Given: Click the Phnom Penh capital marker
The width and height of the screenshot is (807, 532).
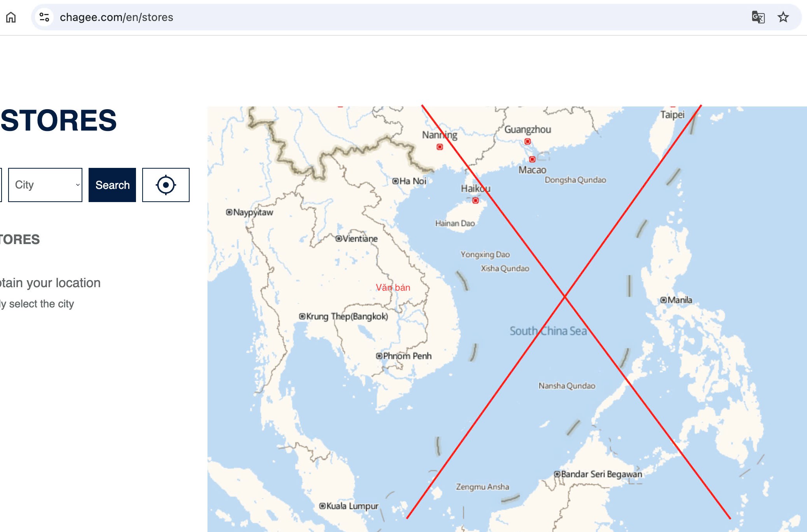Looking at the screenshot, I should 379,356.
